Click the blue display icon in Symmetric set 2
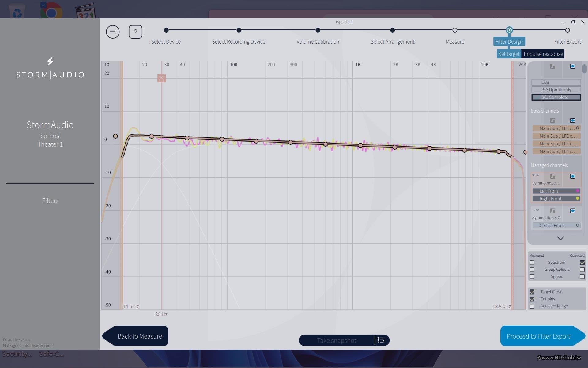Image resolution: width=588 pixels, height=368 pixels. pyautogui.click(x=572, y=211)
